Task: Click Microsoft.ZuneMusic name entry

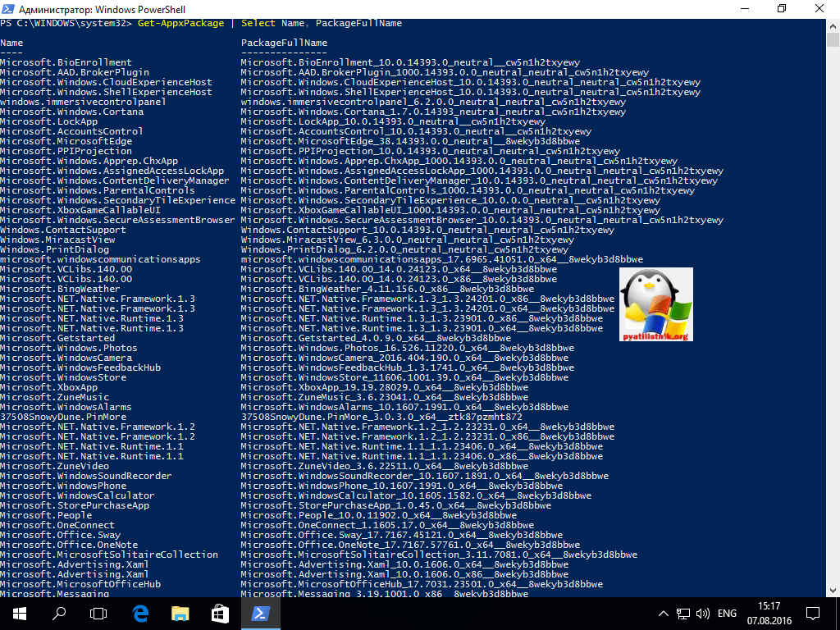Action: click(55, 397)
